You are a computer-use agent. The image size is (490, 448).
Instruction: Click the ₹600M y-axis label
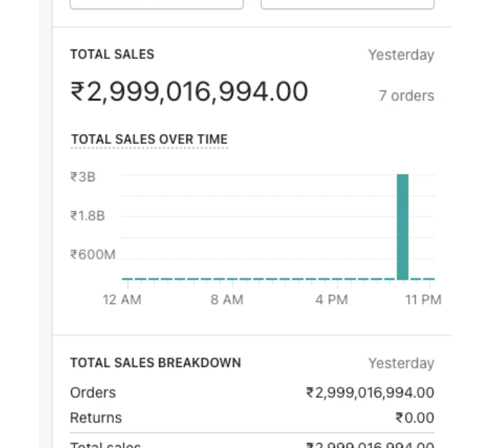93,254
